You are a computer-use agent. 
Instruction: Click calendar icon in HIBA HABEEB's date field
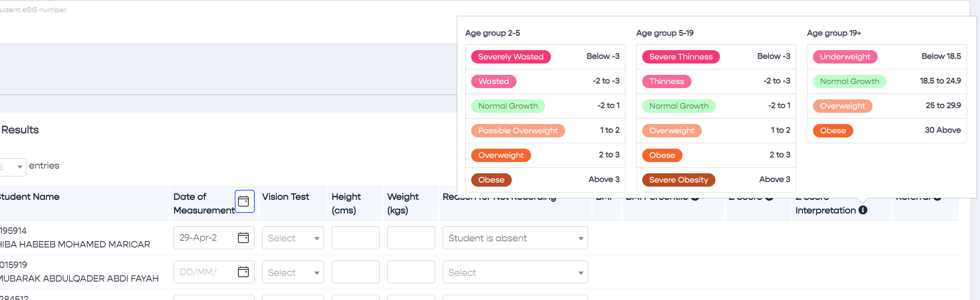pos(243,238)
